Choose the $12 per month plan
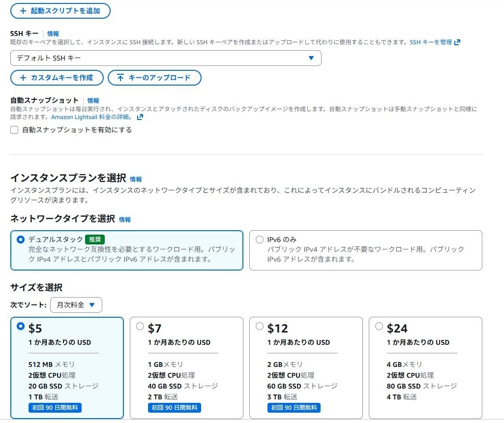The image size is (504, 423). (260, 326)
